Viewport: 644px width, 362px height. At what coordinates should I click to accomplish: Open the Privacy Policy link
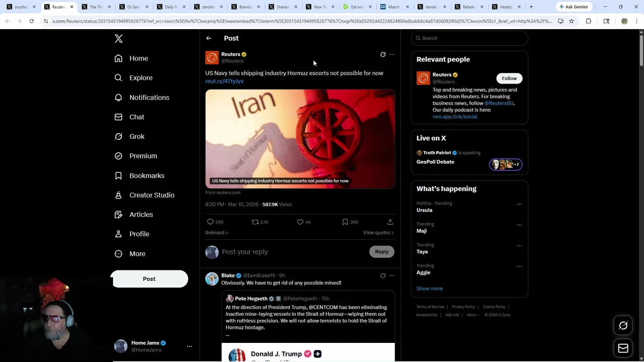463,307
